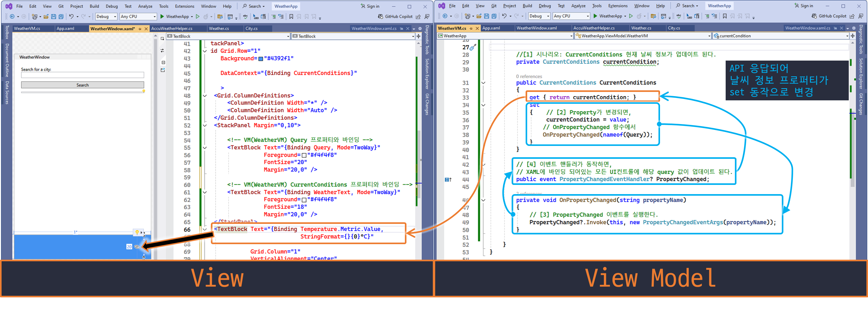
Task: Click the Toolbox side panel tab
Action: 7,32
